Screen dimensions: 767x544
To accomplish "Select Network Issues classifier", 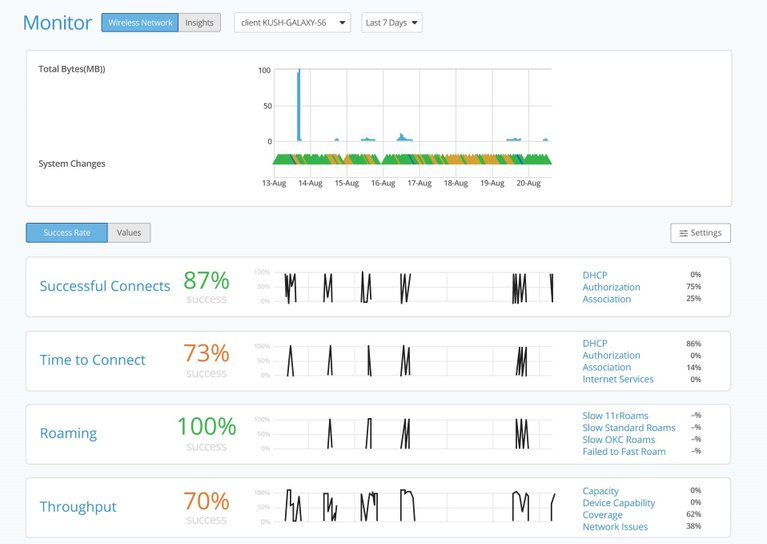I will [615, 527].
